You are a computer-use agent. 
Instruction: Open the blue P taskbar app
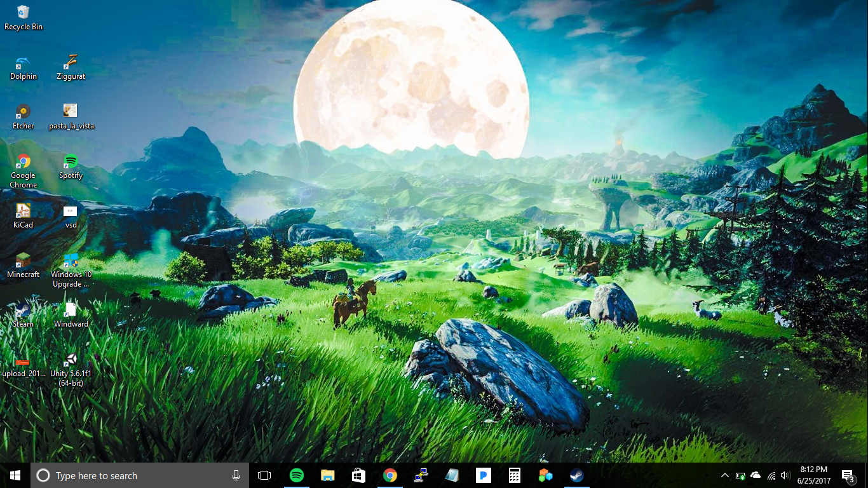coord(483,475)
